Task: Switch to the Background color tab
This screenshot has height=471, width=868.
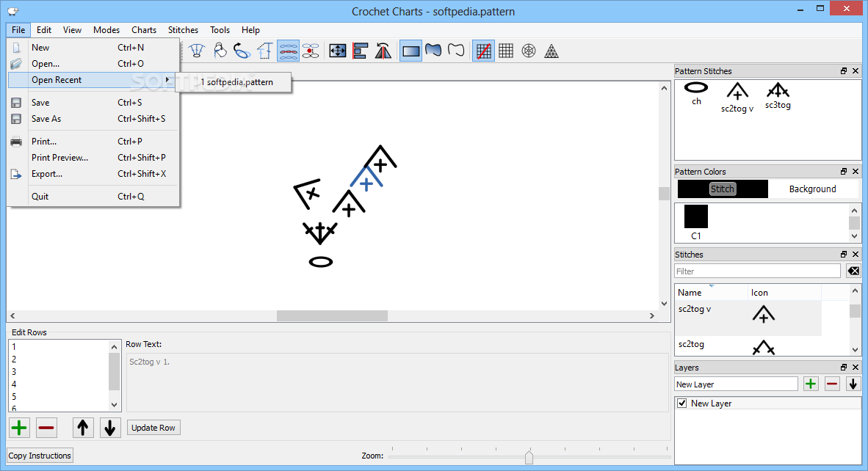Action: pos(813,189)
